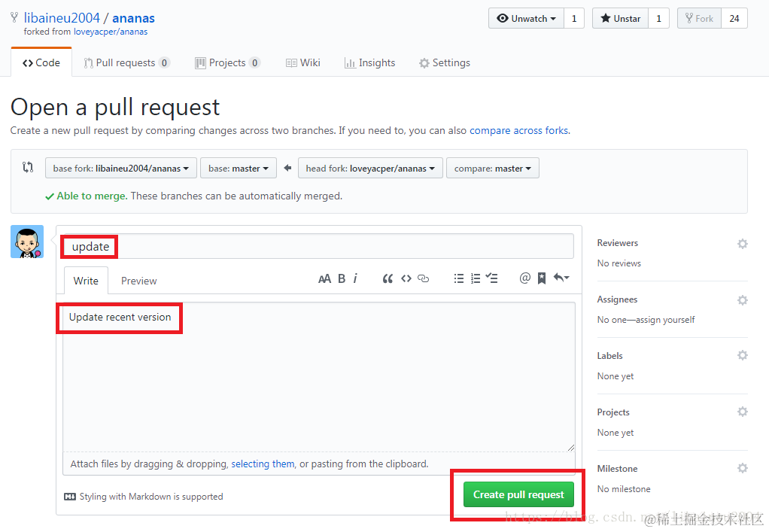The image size is (769, 532).
Task: Focus the comment body text area
Action: (x=319, y=376)
